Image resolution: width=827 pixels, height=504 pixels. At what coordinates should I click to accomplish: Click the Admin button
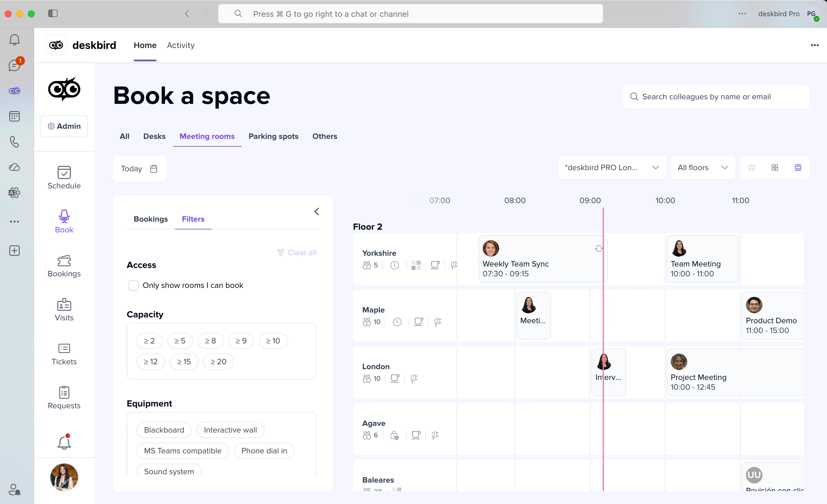pos(64,126)
